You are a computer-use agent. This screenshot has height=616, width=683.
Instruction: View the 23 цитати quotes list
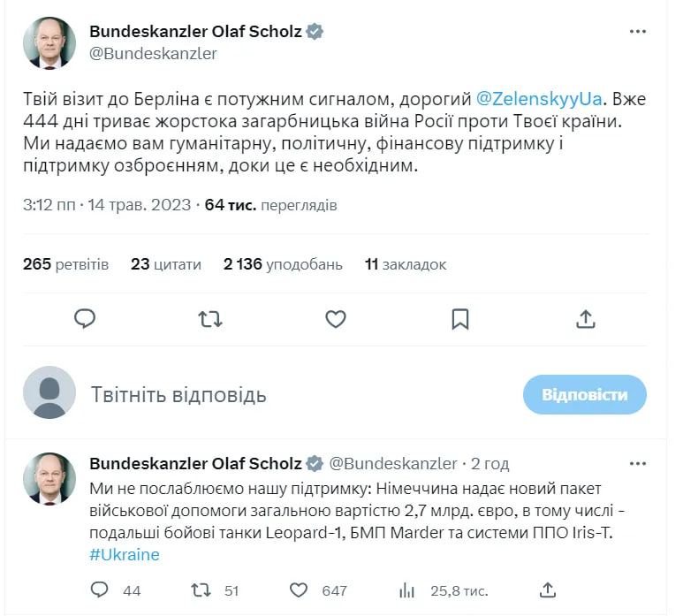click(x=166, y=263)
